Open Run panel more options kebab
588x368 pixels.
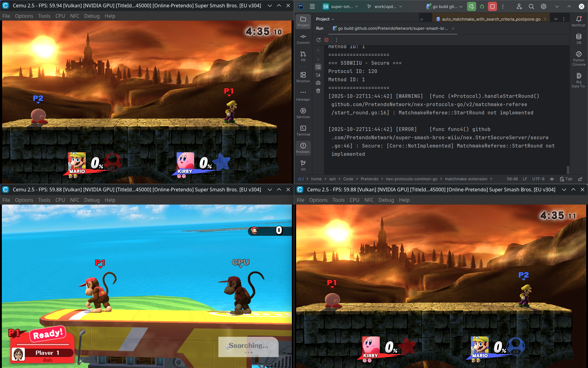point(336,40)
